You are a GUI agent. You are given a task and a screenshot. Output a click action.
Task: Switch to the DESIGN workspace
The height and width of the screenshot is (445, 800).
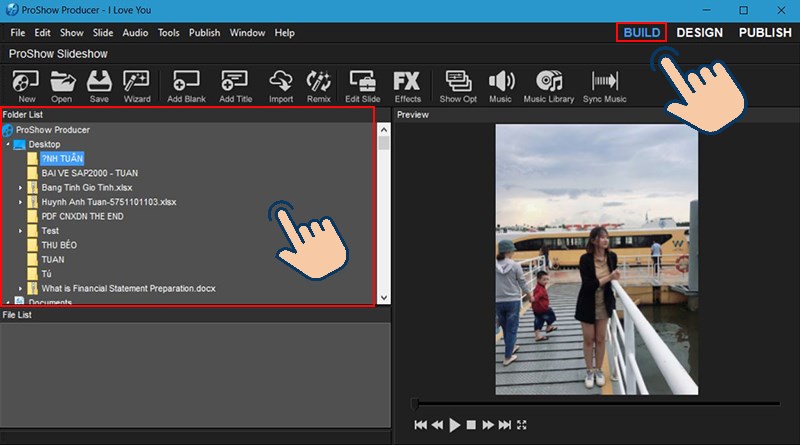pos(699,33)
